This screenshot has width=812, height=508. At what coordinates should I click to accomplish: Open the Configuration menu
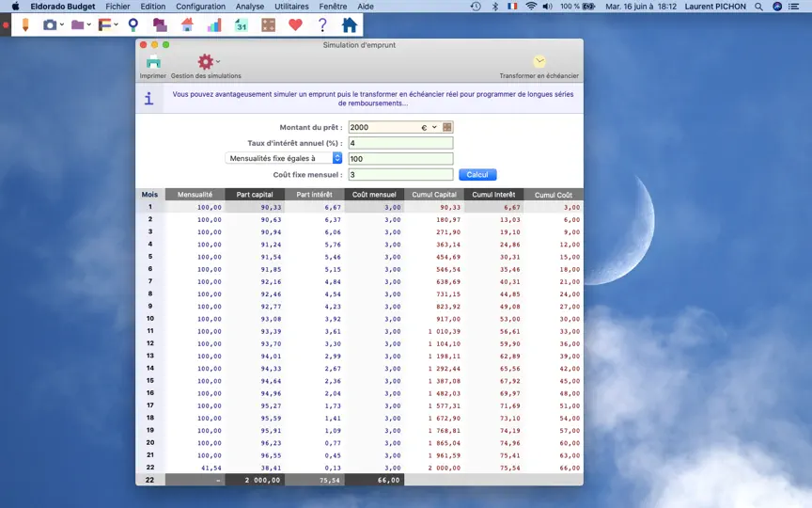(200, 7)
